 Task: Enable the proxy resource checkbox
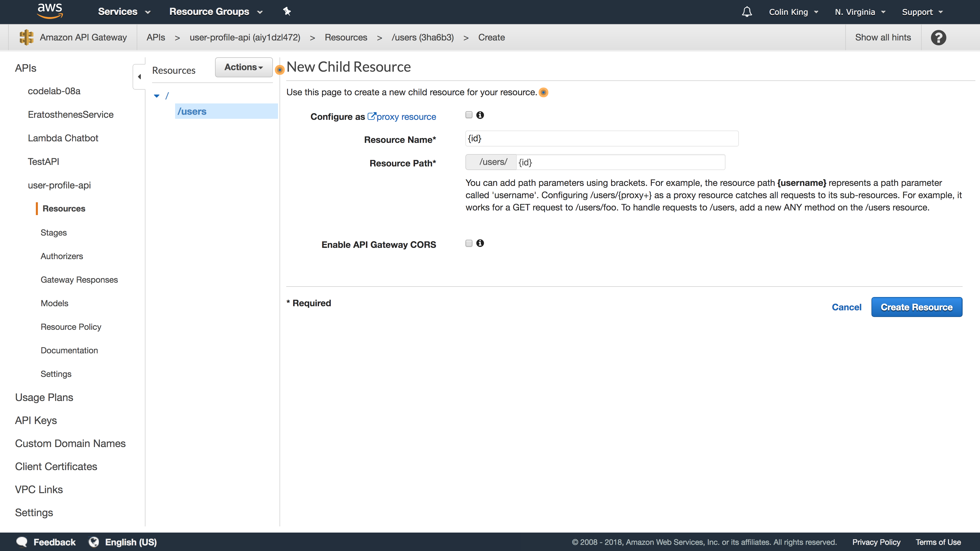coord(469,115)
